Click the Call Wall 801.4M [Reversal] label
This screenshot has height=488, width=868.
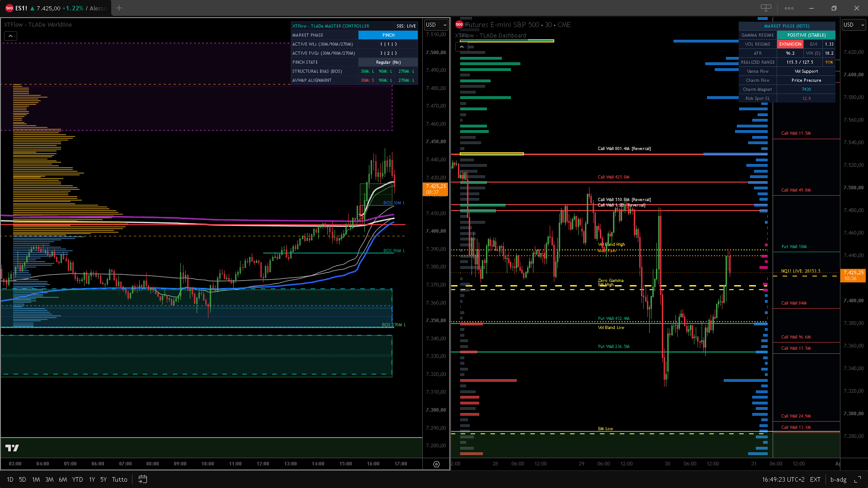(624, 149)
